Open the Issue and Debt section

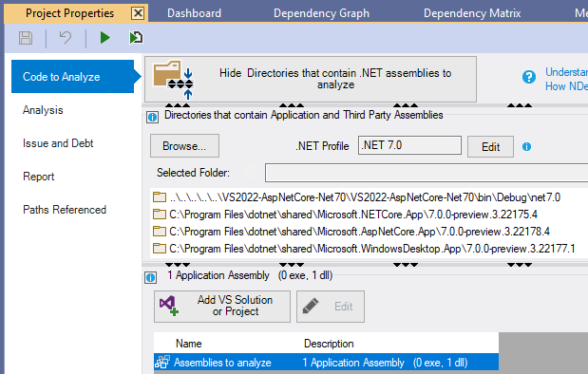click(58, 143)
